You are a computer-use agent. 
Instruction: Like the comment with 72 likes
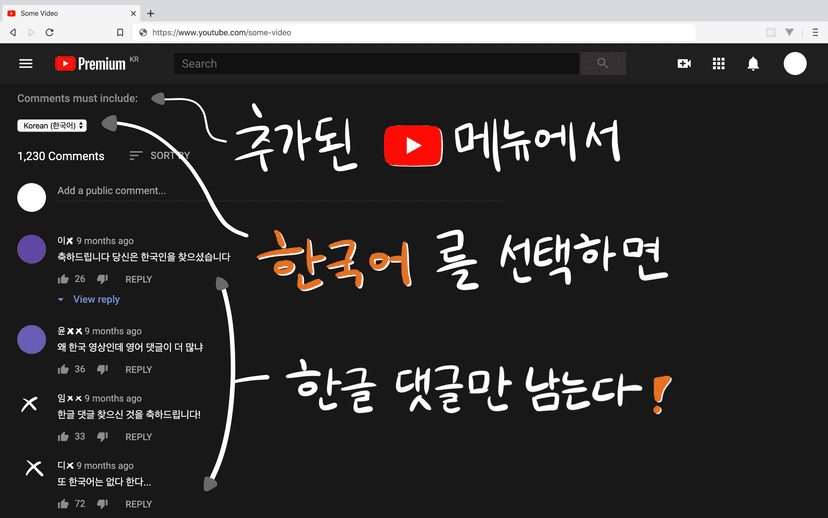tap(63, 504)
